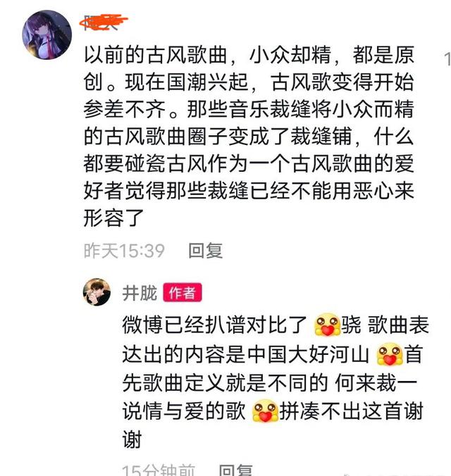Tap the heart-hug emoji after 对比了
Viewport: 451px width, 476px height.
(327, 325)
